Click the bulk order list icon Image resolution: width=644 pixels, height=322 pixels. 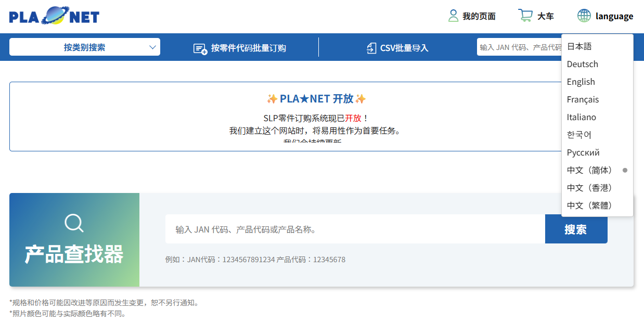click(200, 48)
